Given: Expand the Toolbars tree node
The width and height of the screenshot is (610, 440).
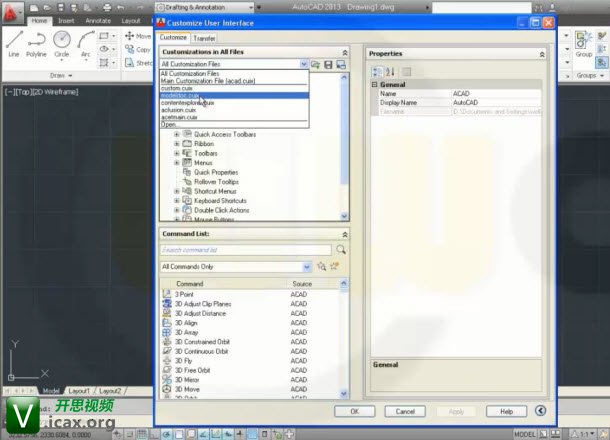Looking at the screenshot, I should click(x=177, y=153).
